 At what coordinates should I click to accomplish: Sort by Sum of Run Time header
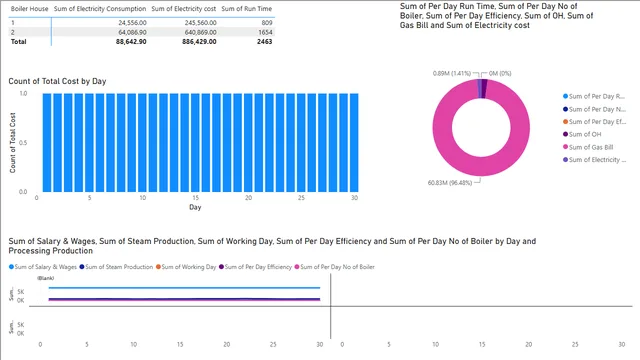click(x=247, y=9)
